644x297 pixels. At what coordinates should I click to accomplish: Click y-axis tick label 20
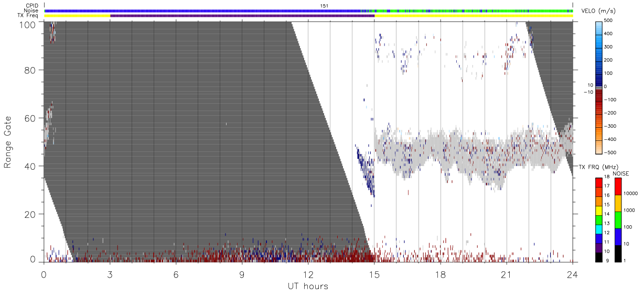click(x=30, y=214)
